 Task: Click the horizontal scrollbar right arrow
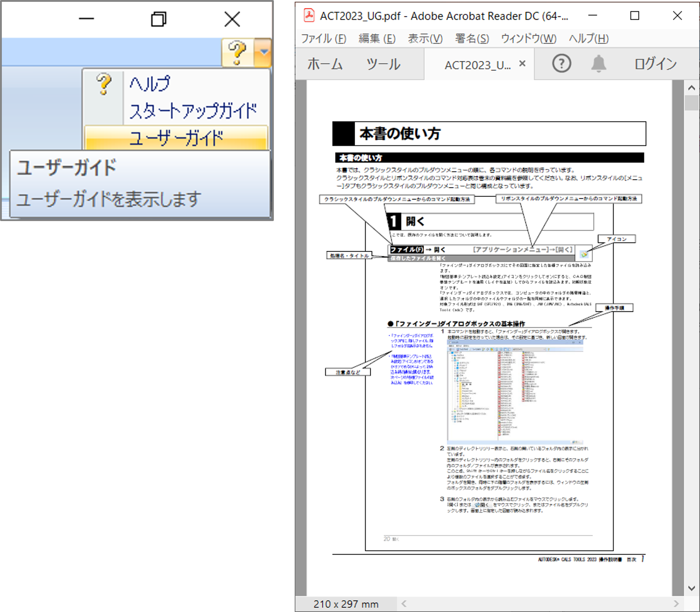(x=676, y=604)
